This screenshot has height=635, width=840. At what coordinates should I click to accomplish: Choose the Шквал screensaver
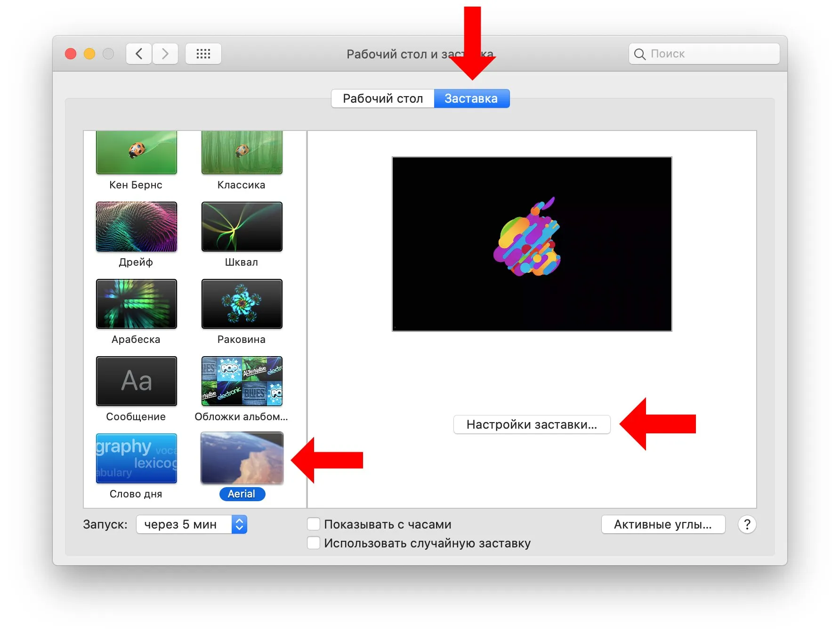coord(242,227)
